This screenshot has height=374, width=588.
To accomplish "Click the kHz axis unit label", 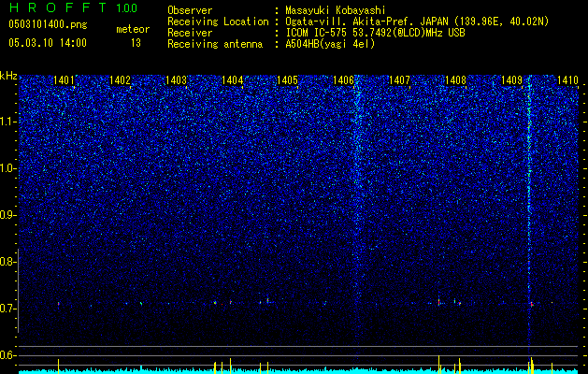I will pos(8,76).
